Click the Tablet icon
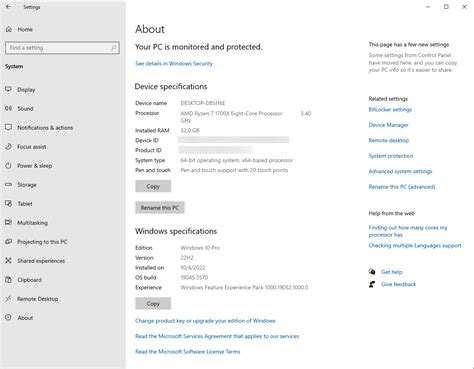The image size is (474, 369). coord(8,203)
